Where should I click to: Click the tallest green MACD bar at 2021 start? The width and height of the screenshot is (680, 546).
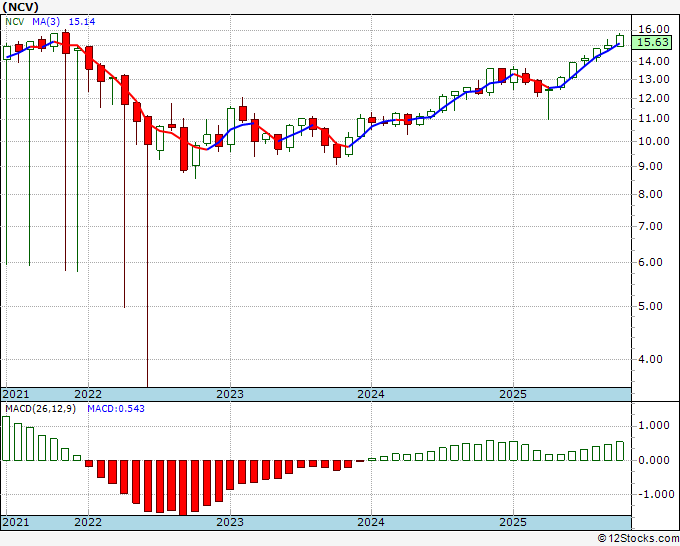click(6, 438)
